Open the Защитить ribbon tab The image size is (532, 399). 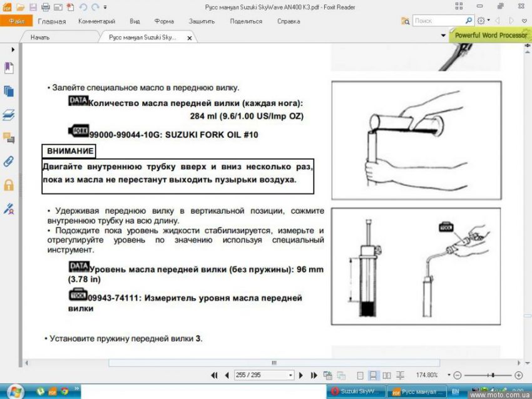(202, 21)
